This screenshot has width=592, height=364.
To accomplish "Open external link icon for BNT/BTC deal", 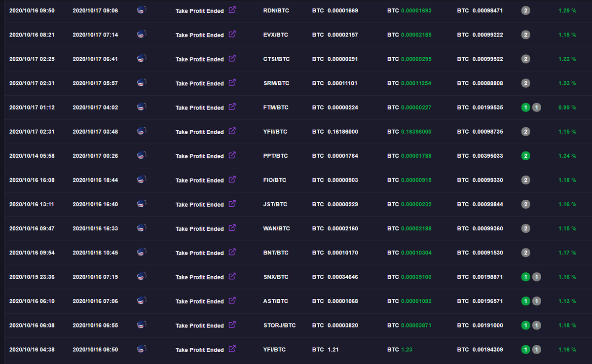I will click(x=232, y=252).
